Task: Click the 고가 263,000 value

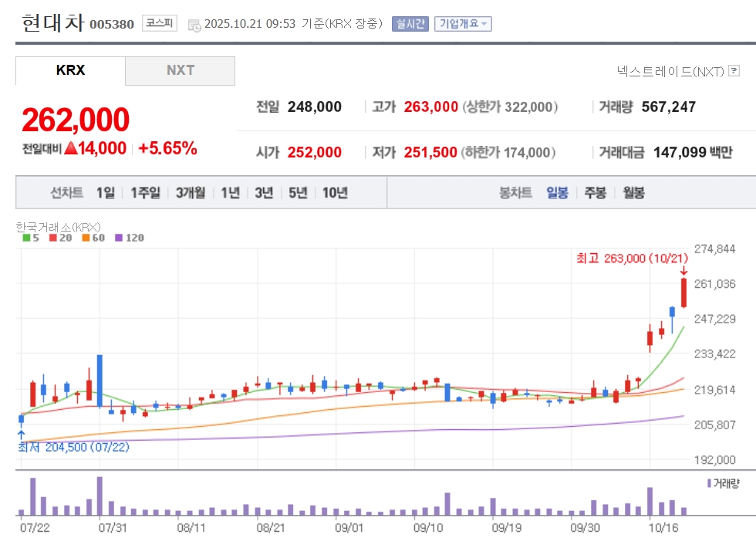Action: (430, 107)
